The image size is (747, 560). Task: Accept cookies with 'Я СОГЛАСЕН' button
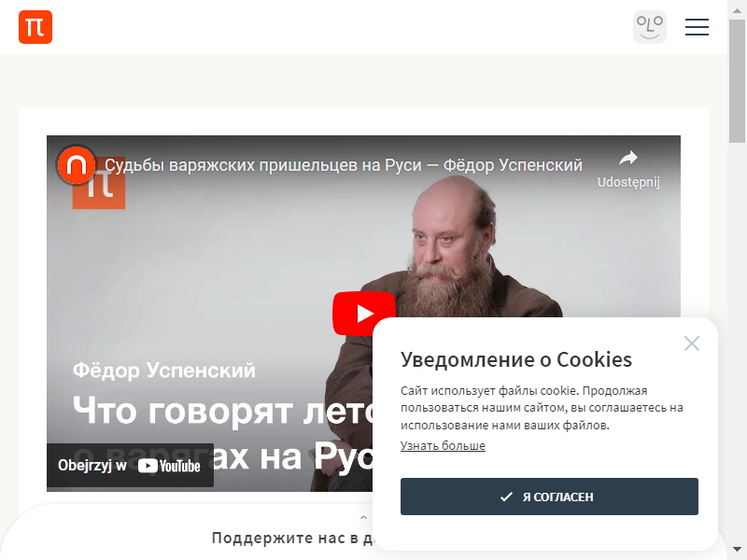click(x=549, y=497)
